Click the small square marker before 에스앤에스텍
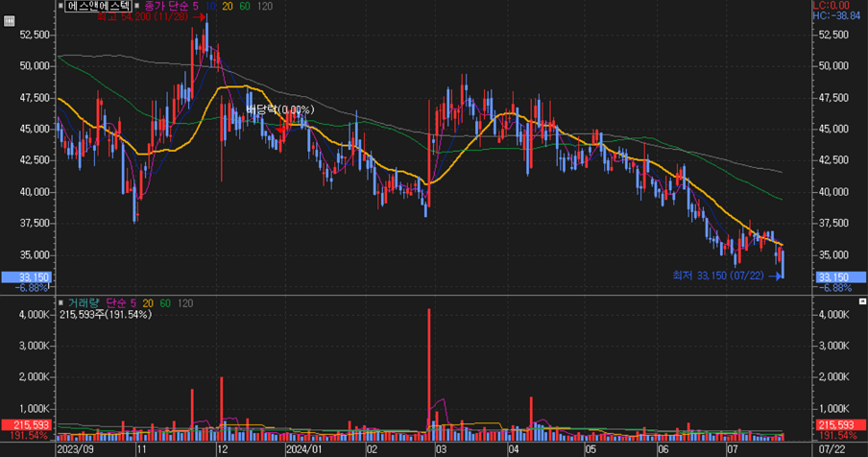Viewport: 868px width, 457px height. click(61, 6)
